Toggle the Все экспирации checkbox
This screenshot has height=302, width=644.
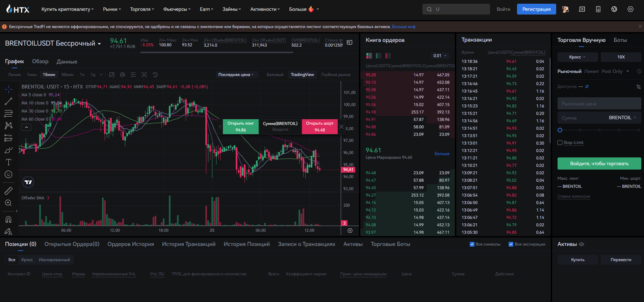coord(511,244)
